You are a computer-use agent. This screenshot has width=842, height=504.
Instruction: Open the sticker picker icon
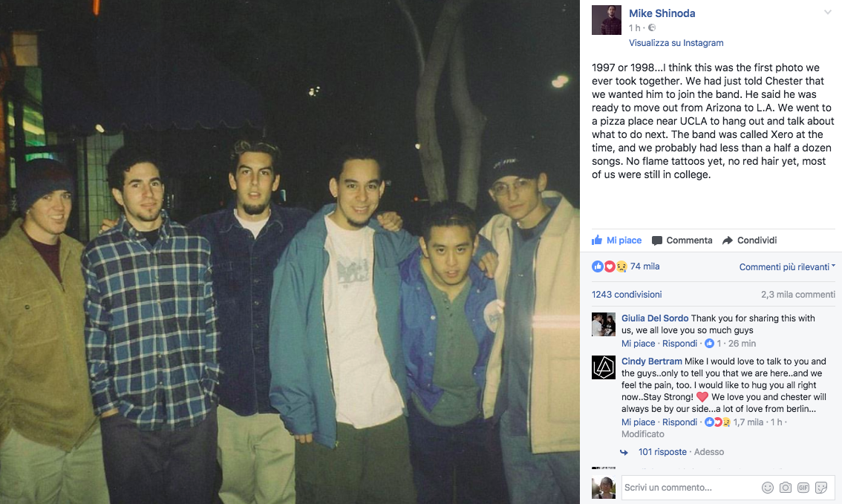821,488
